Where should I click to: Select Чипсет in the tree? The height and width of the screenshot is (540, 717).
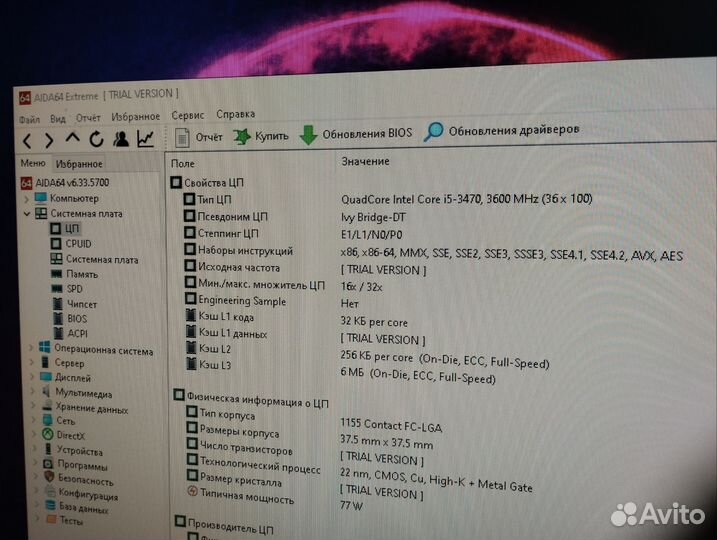[x=75, y=304]
